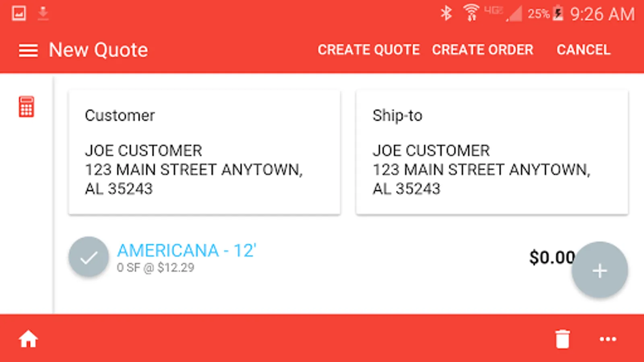
Task: Tap the download notification icon
Action: tap(43, 14)
